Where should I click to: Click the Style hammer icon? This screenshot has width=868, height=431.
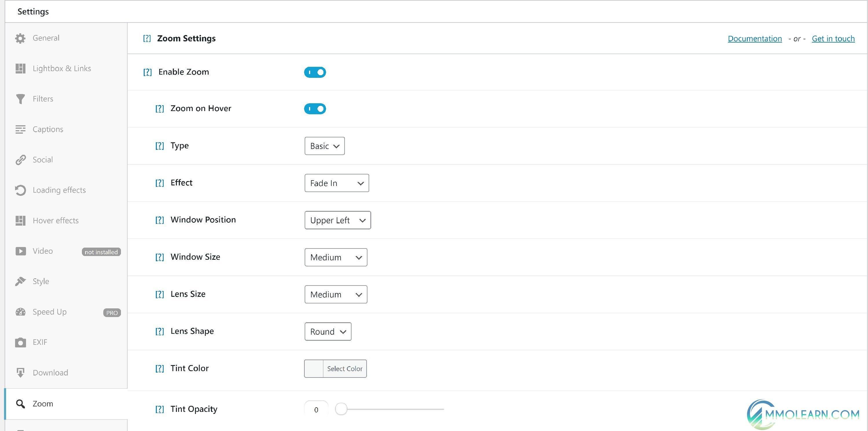coord(20,281)
